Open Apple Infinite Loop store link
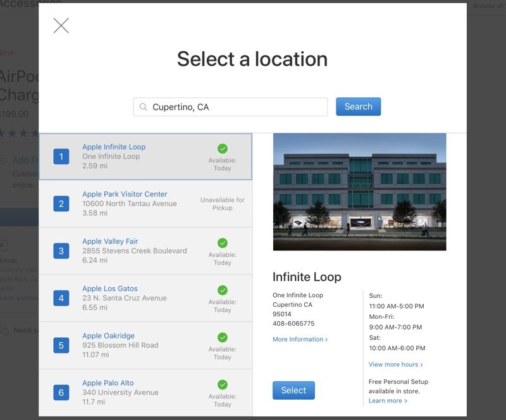The width and height of the screenshot is (506, 420). [x=114, y=147]
